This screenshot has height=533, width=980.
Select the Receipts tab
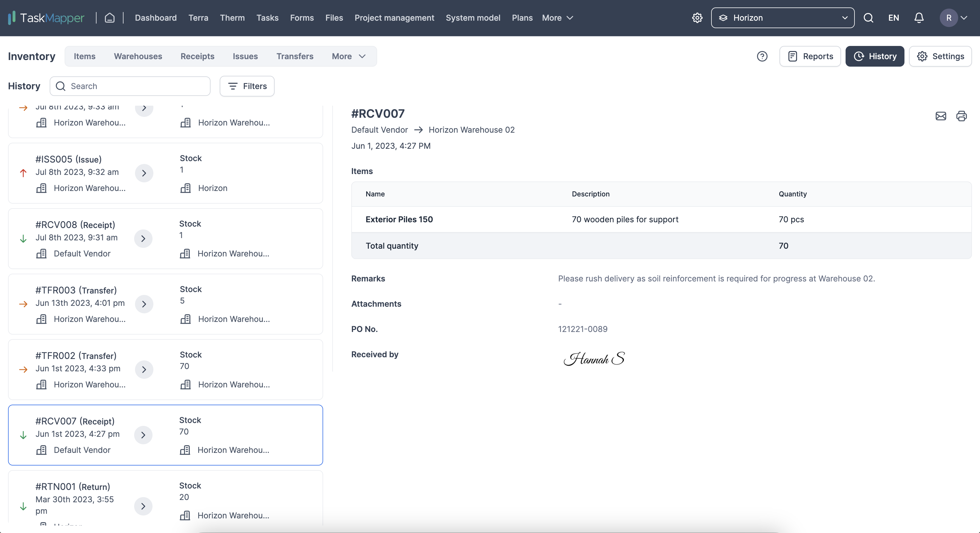click(x=197, y=56)
